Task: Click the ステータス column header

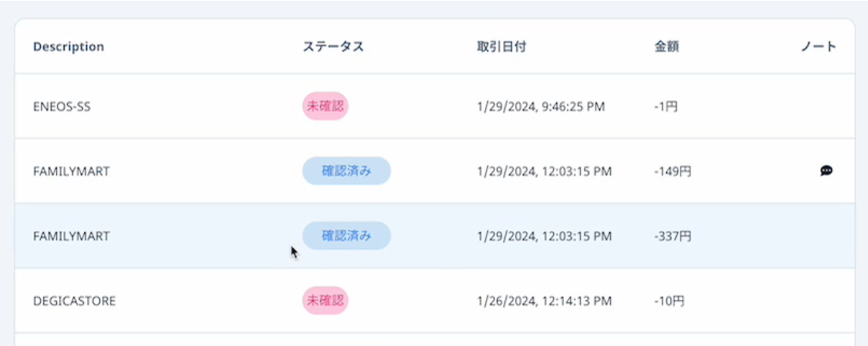Action: coord(333,47)
